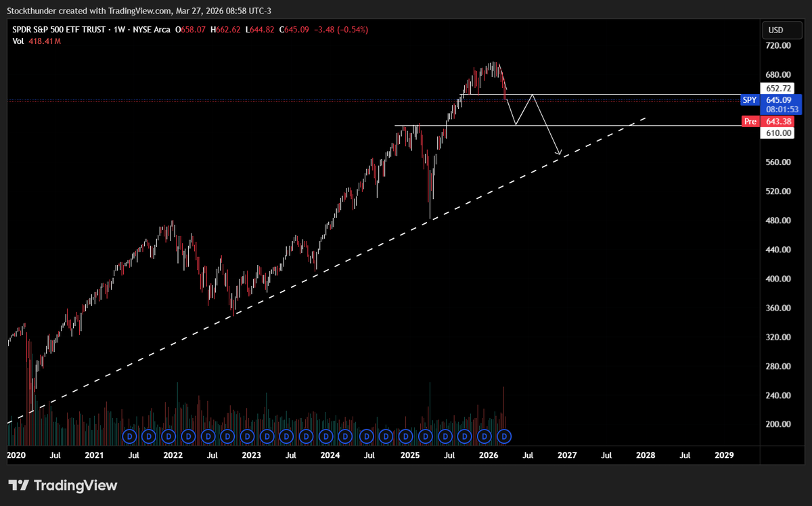Click the 2023 time axis label
Viewport: 812px width, 506px height.
coord(251,456)
